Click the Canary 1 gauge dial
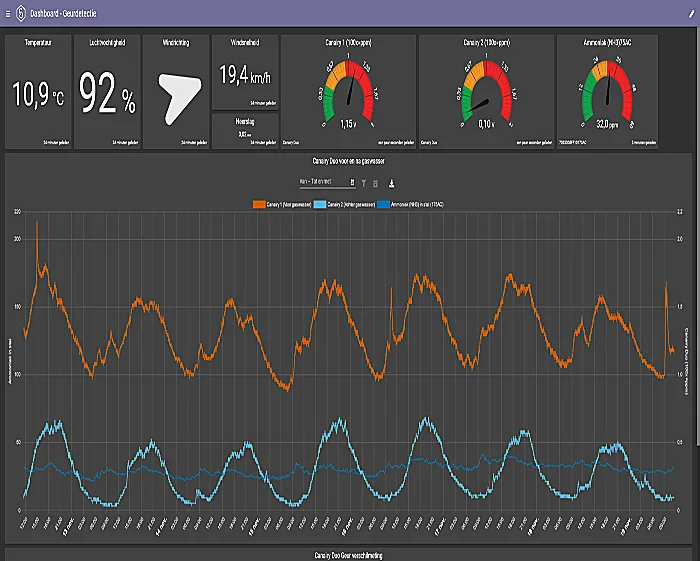 point(348,89)
